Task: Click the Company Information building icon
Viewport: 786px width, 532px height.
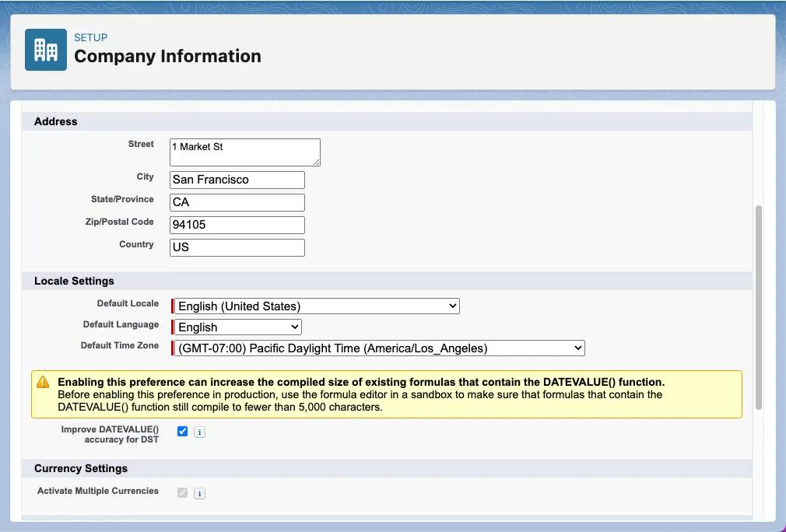Action: click(46, 50)
